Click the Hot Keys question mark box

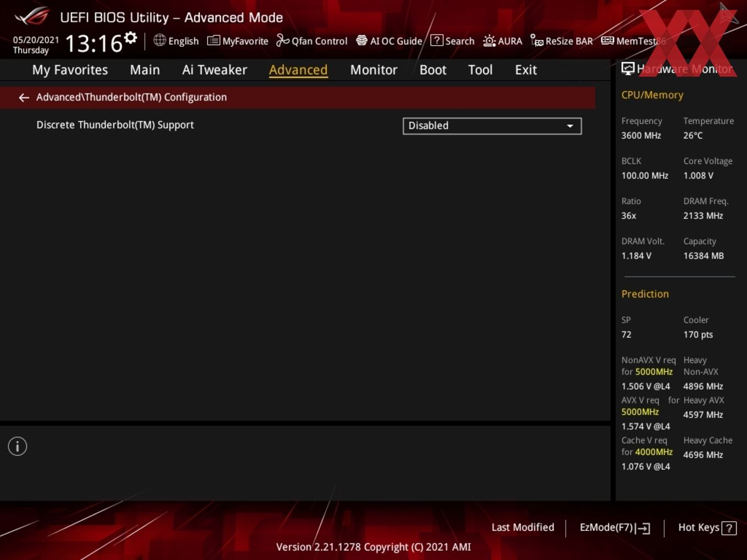pyautogui.click(x=729, y=528)
